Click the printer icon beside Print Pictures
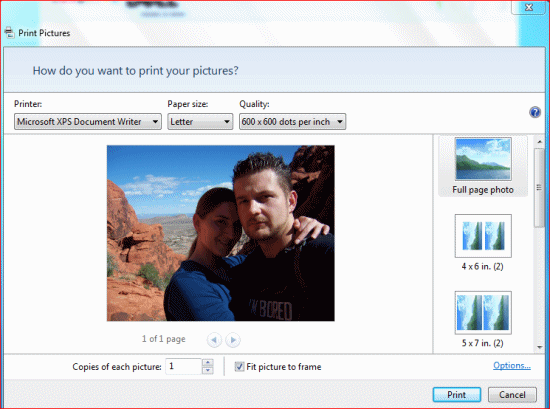 click(9, 33)
